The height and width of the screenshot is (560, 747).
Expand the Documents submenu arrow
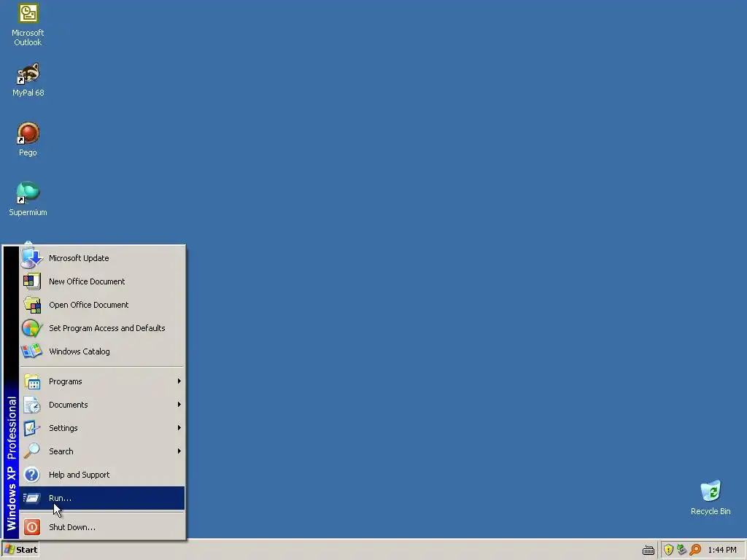179,404
